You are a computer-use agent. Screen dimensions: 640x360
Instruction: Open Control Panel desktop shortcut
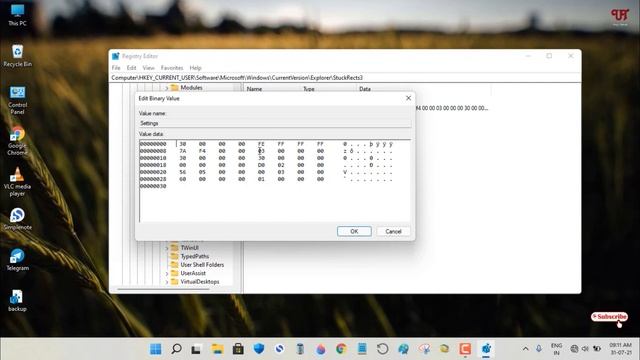17,100
